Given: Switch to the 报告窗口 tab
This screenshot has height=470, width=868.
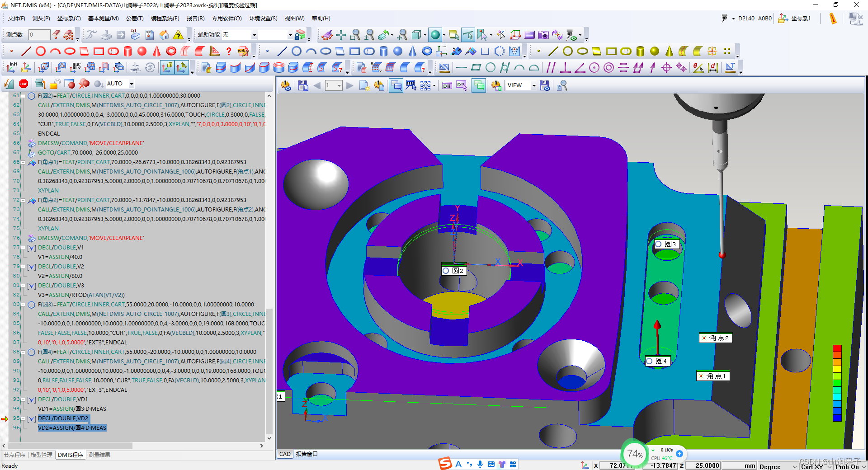Looking at the screenshot, I should click(307, 454).
